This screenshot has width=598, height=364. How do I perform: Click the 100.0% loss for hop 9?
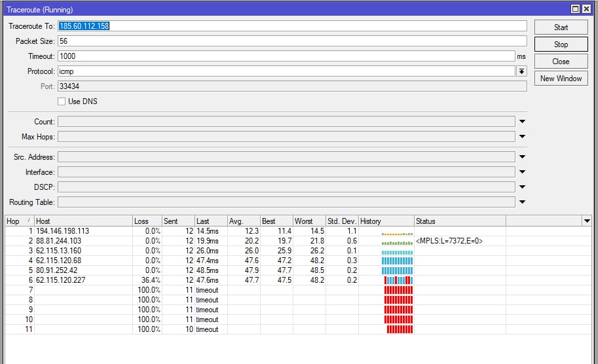tap(149, 310)
